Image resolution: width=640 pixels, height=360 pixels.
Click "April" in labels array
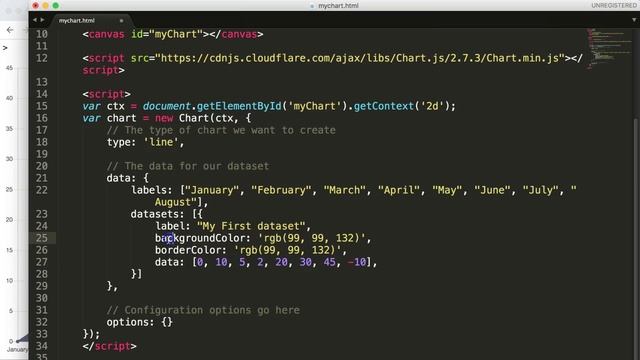[x=399, y=190]
